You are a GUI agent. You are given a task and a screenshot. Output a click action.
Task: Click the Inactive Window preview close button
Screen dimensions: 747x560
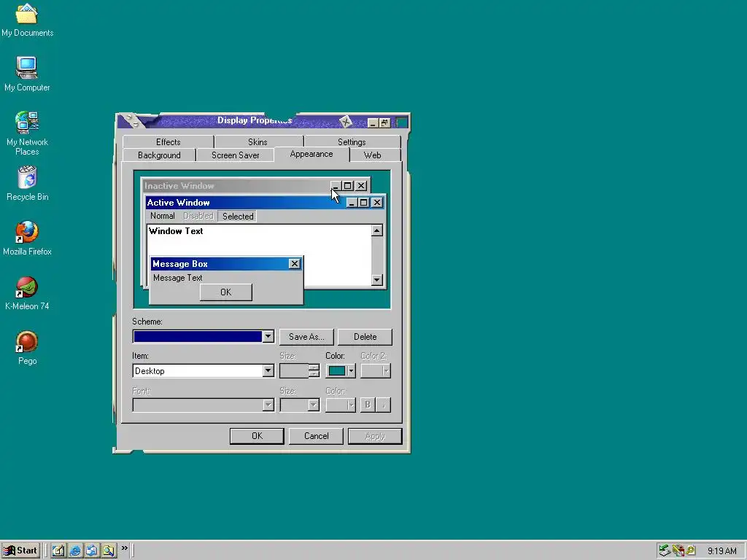point(361,186)
